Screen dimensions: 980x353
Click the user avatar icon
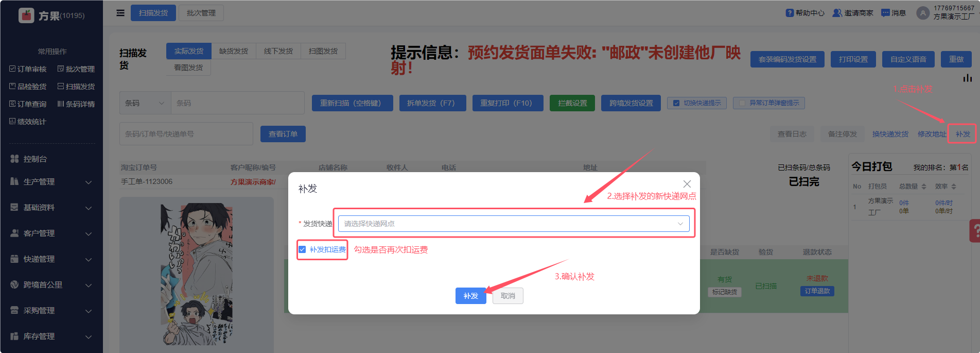point(923,13)
